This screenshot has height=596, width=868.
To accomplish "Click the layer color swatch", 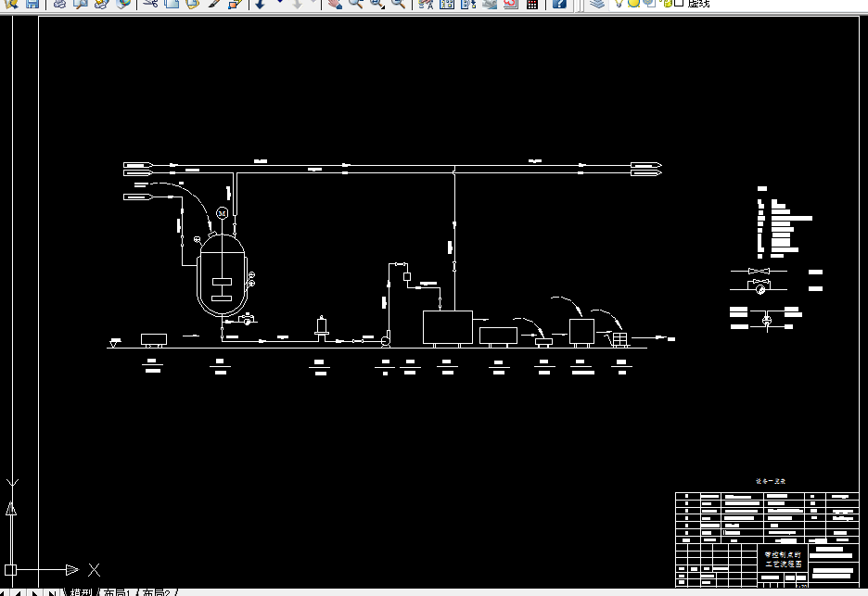I will (679, 3).
